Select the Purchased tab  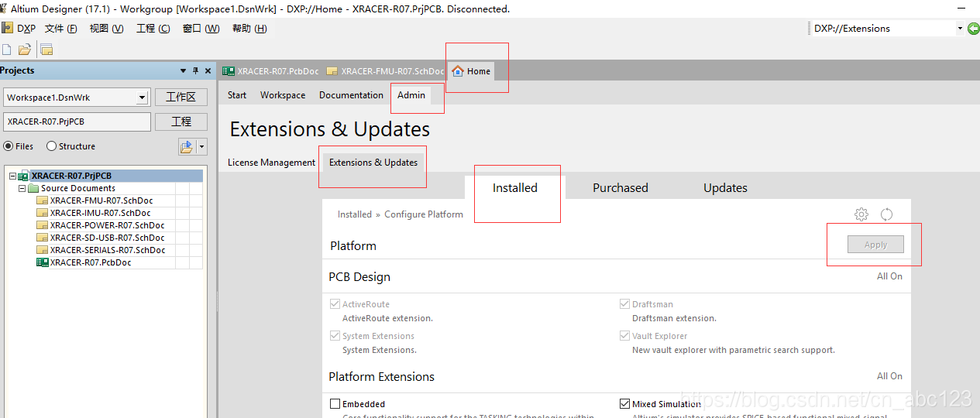pyautogui.click(x=621, y=188)
